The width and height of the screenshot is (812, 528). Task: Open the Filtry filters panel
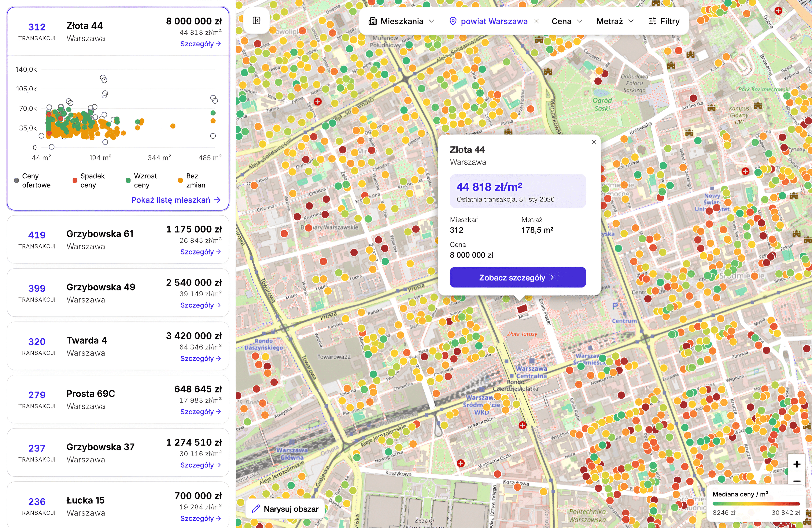(x=664, y=21)
